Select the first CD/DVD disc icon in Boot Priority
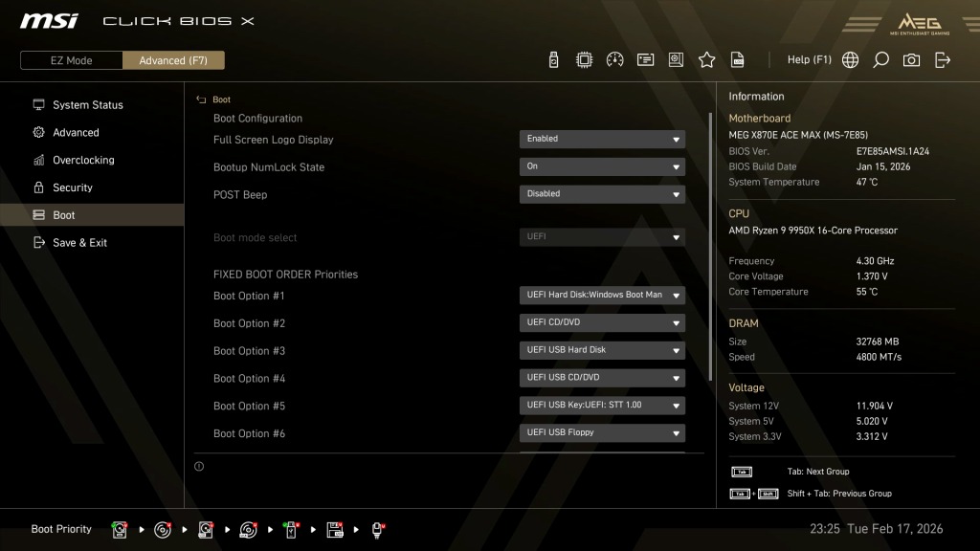The image size is (980, 551). 163,530
